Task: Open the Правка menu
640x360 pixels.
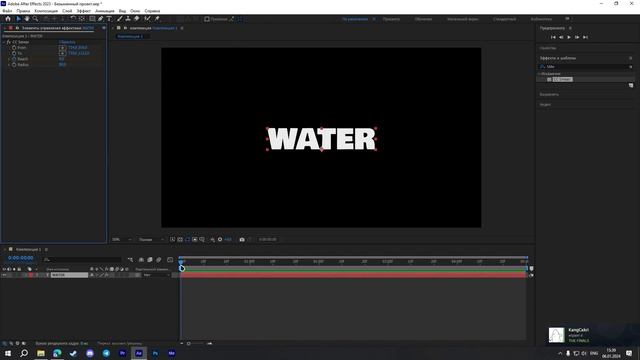Action: (23, 11)
